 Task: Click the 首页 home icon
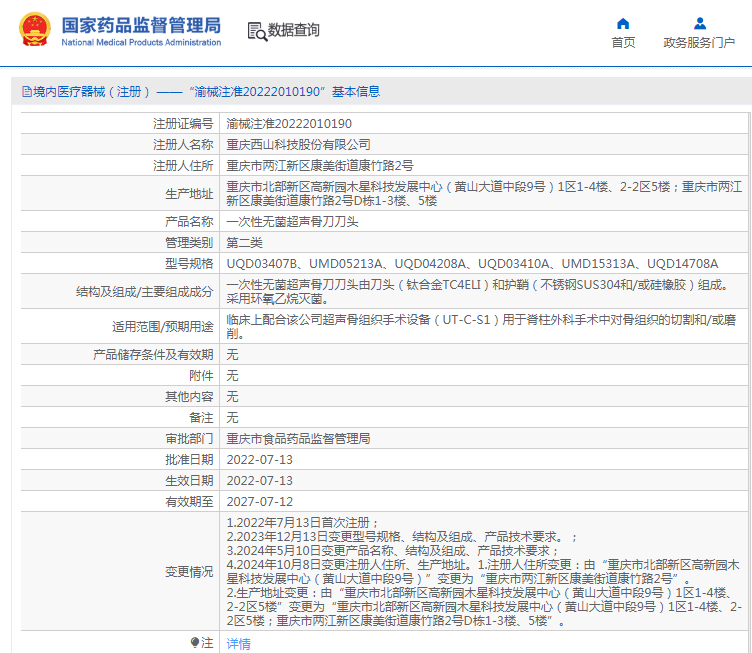pyautogui.click(x=623, y=23)
